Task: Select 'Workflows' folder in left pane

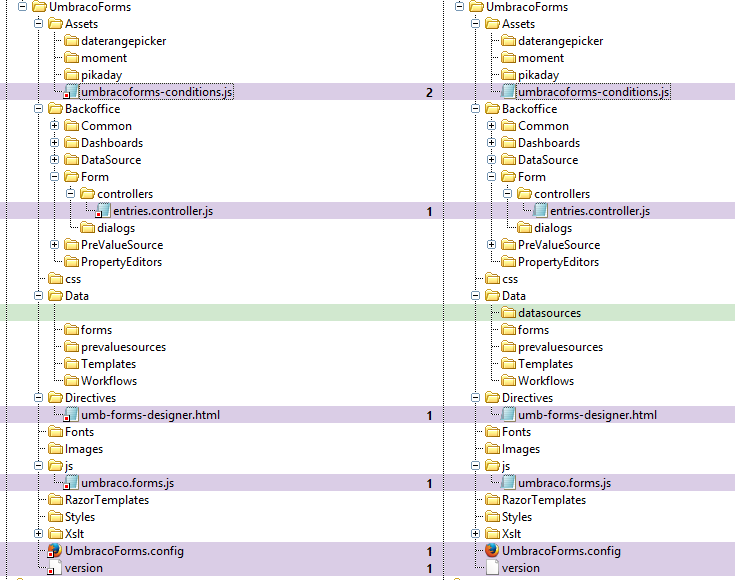Action: pyautogui.click(x=109, y=381)
